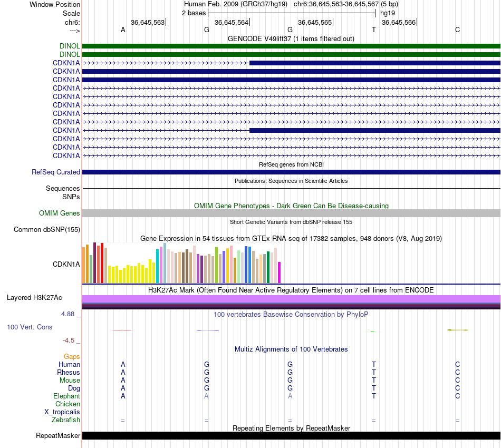Select the Rhesus species label
Image resolution: width=501 pixels, height=448 pixels.
[69, 372]
